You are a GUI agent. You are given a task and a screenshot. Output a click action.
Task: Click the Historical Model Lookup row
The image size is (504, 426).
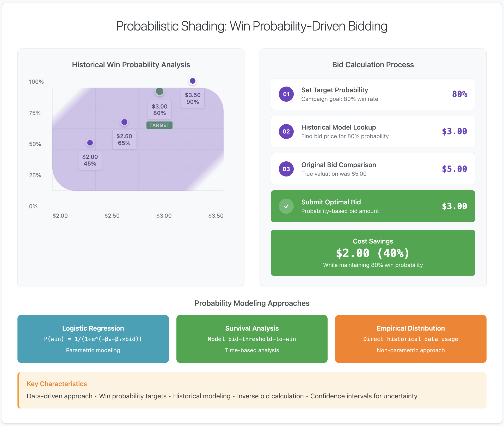[x=373, y=131]
